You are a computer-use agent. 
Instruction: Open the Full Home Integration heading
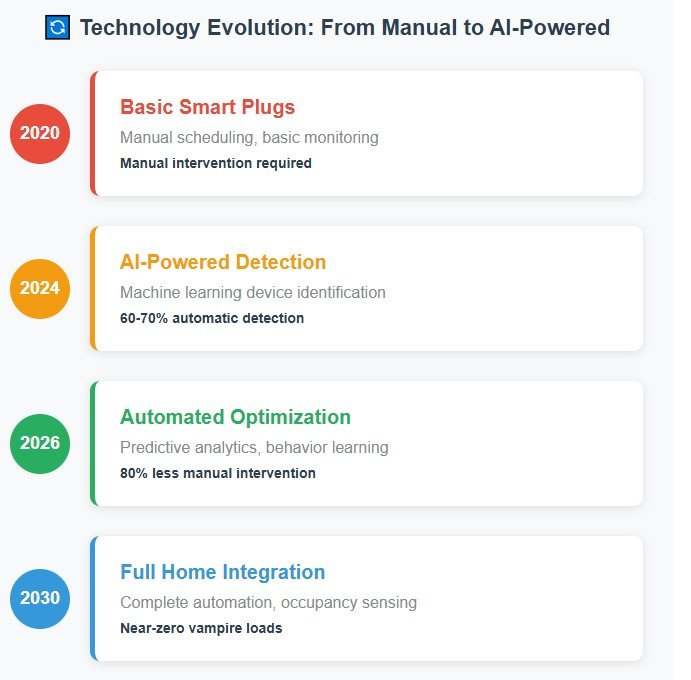click(223, 572)
